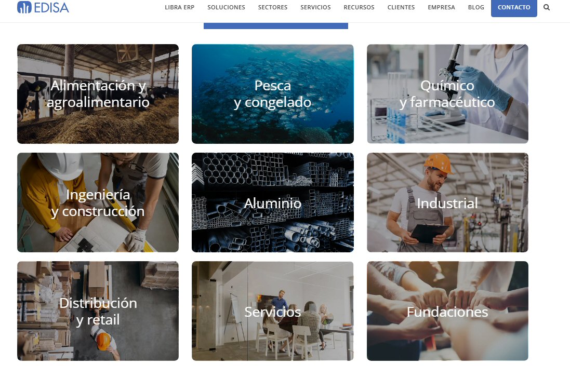Open the SOLUCIONES menu item
Image resolution: width=570 pixels, height=392 pixels.
(x=226, y=7)
